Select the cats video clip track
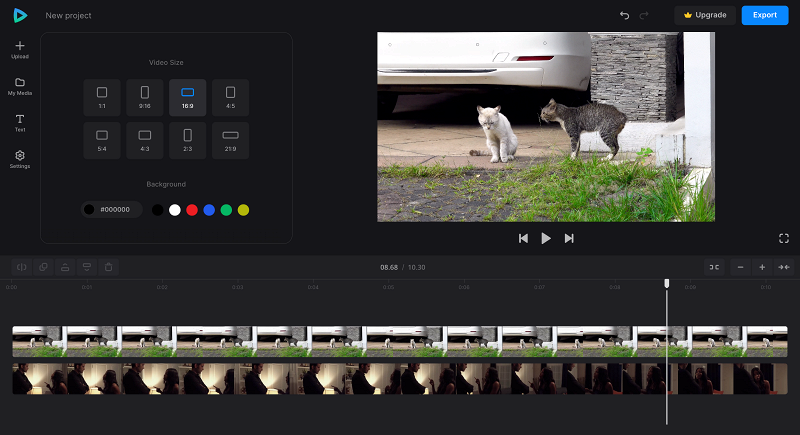 coord(399,342)
